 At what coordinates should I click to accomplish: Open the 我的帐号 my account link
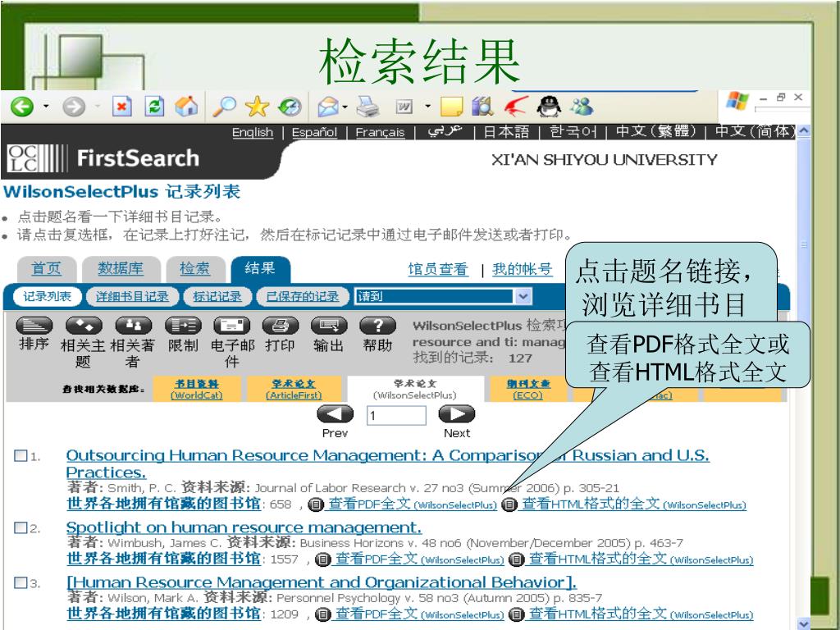(523, 269)
